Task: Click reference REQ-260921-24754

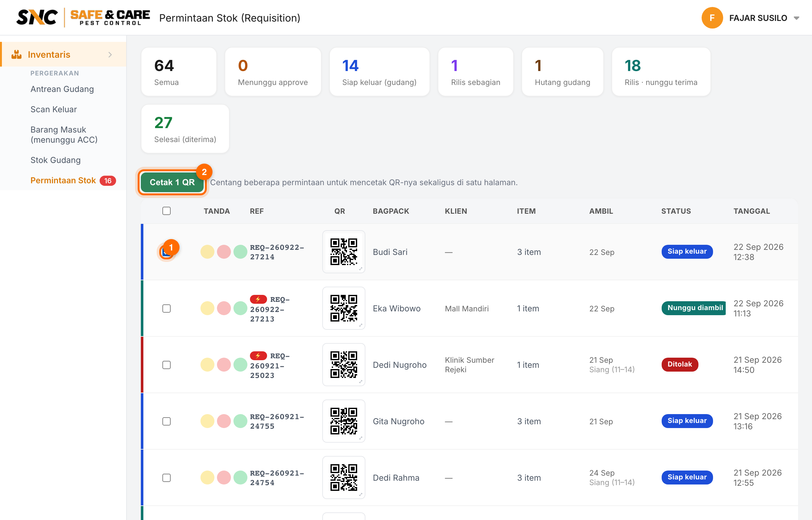Action: coord(277,478)
